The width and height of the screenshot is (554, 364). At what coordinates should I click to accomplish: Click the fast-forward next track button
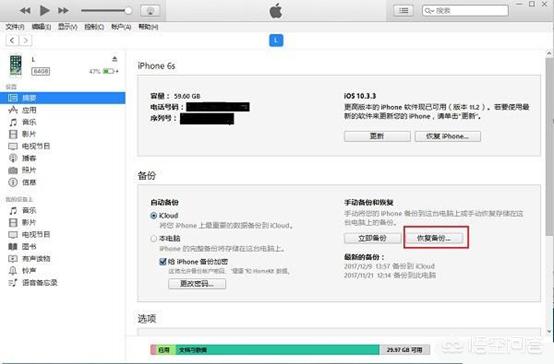(x=63, y=11)
